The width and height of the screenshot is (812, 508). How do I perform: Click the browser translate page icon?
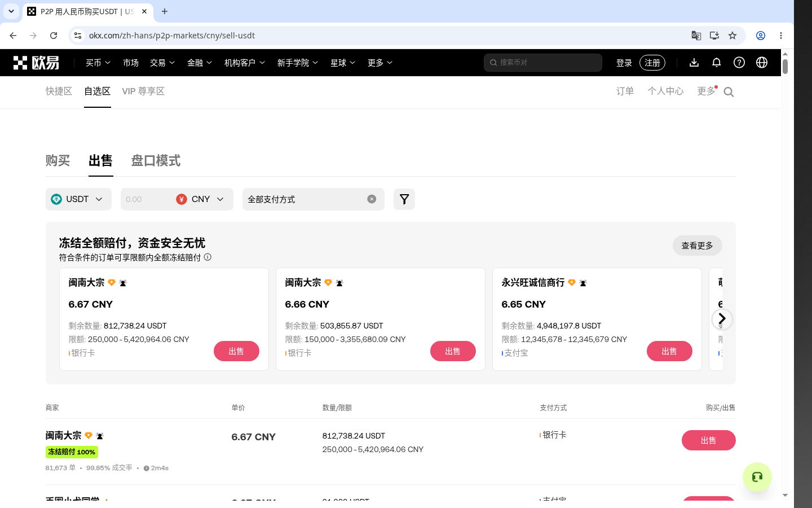(696, 36)
